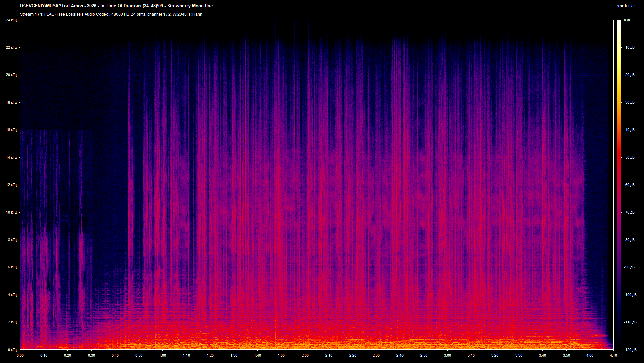Click the 2:30 time axis label
This screenshot has height=363, width=644.
(x=376, y=356)
